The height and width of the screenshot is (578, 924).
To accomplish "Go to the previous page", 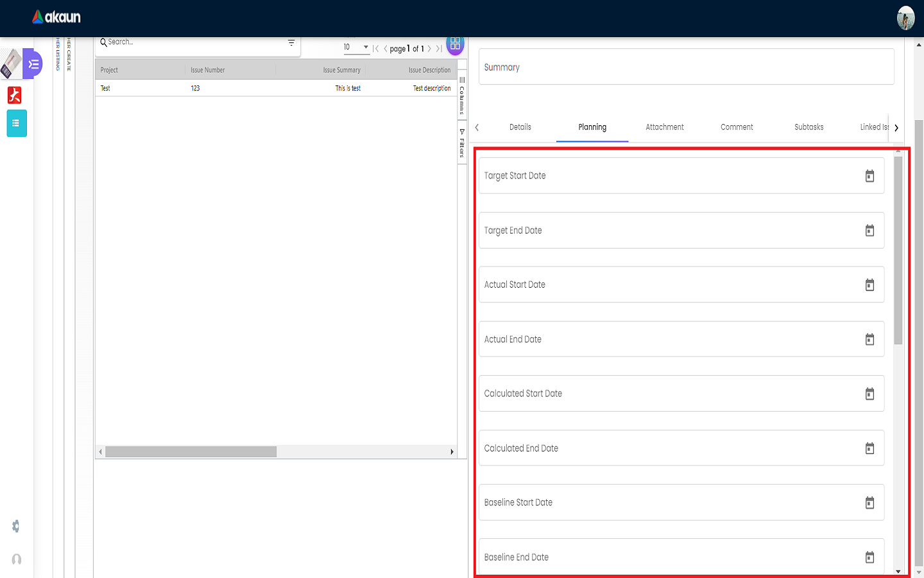I will coord(385,49).
